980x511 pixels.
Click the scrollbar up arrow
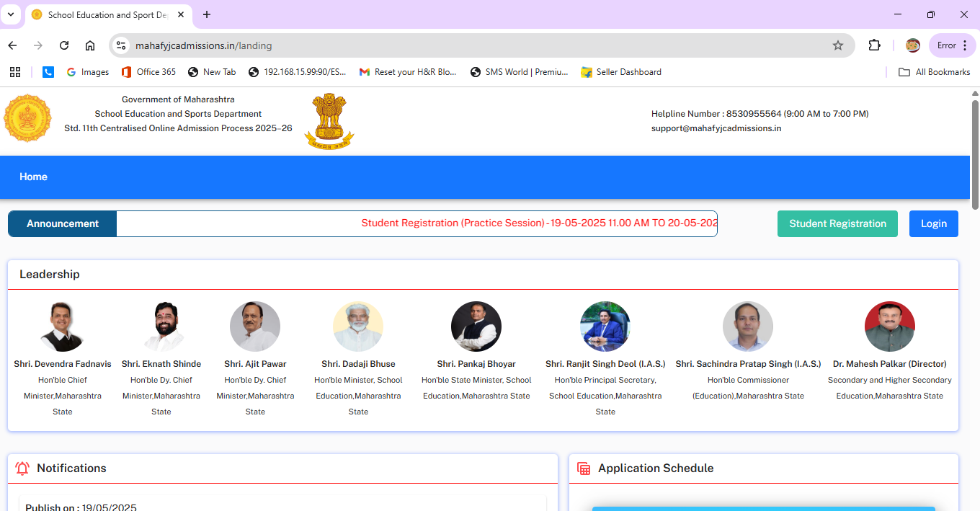[x=975, y=93]
